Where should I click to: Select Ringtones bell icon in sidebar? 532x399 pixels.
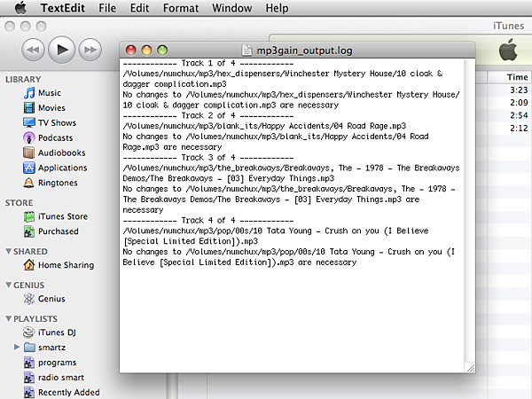point(29,183)
